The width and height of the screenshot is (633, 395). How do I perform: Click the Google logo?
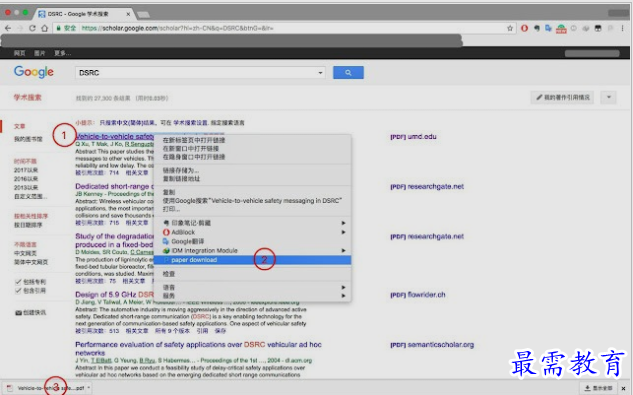34,72
